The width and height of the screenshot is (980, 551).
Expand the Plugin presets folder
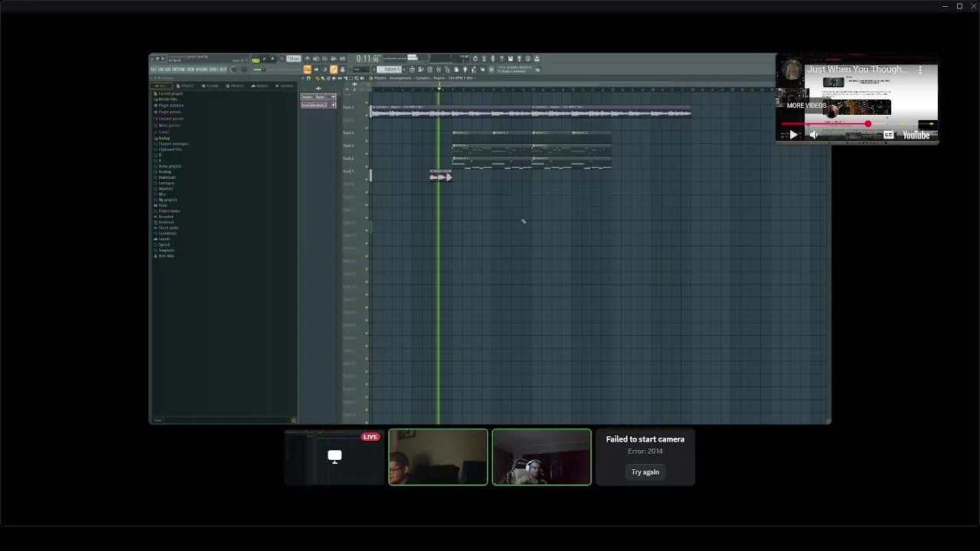[x=169, y=112]
